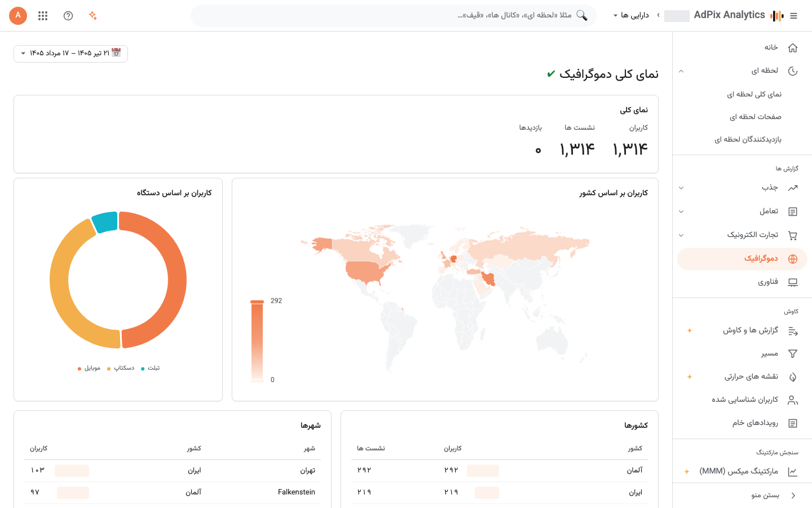This screenshot has width=812, height=508.
Task: Click the globe icon beside دموگرافیک
Action: coord(793,259)
